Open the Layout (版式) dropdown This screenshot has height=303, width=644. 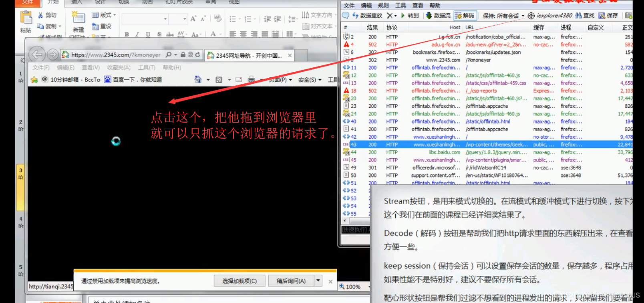(x=104, y=15)
